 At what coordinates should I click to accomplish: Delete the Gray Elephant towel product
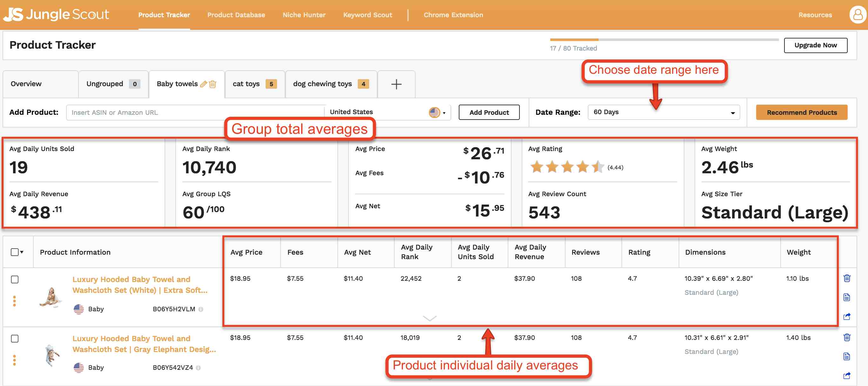847,337
